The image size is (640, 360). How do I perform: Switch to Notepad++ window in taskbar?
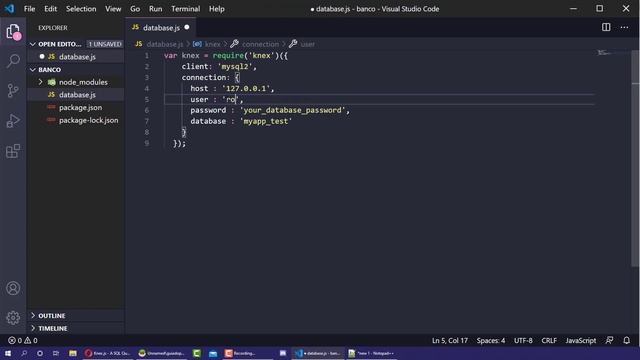tap(372, 353)
